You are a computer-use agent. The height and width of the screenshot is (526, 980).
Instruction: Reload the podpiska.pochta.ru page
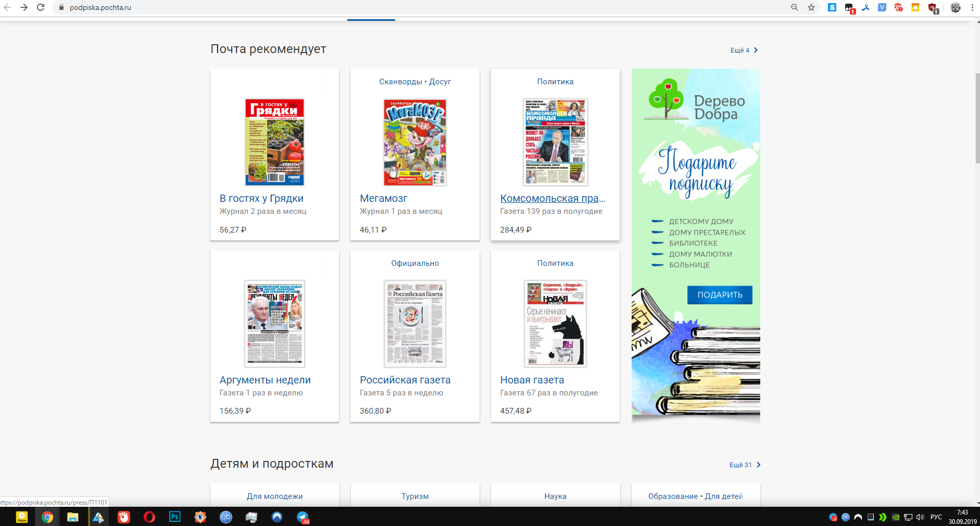point(41,7)
